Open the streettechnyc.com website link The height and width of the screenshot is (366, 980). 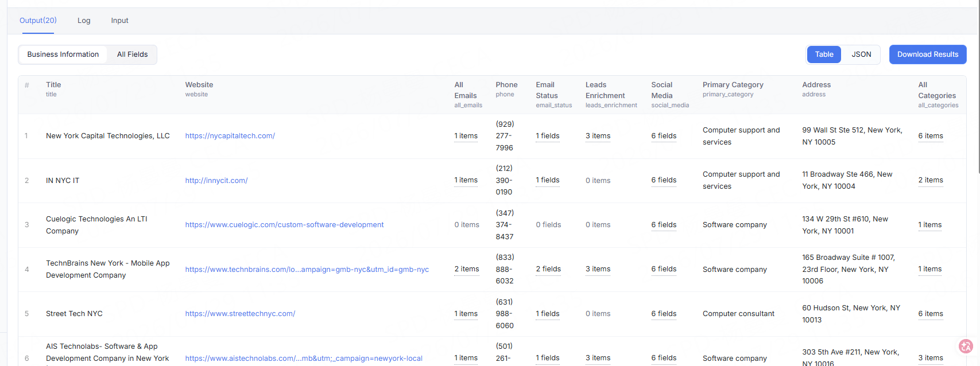tap(240, 314)
